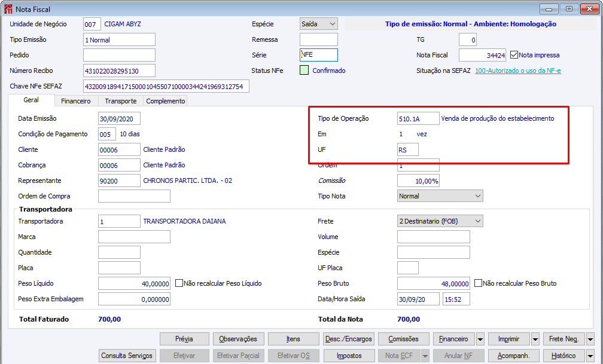
Task: Click the Transportadora code field
Action: (119, 221)
